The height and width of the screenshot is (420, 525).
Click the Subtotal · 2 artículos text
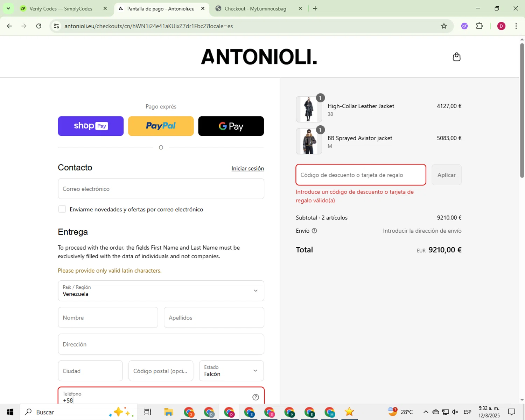(x=322, y=217)
